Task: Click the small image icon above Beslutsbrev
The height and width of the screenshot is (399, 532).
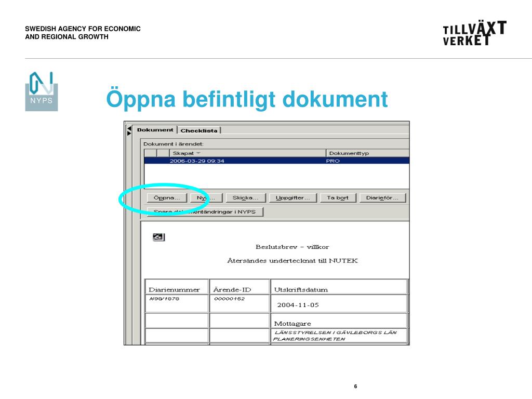Action: point(158,237)
